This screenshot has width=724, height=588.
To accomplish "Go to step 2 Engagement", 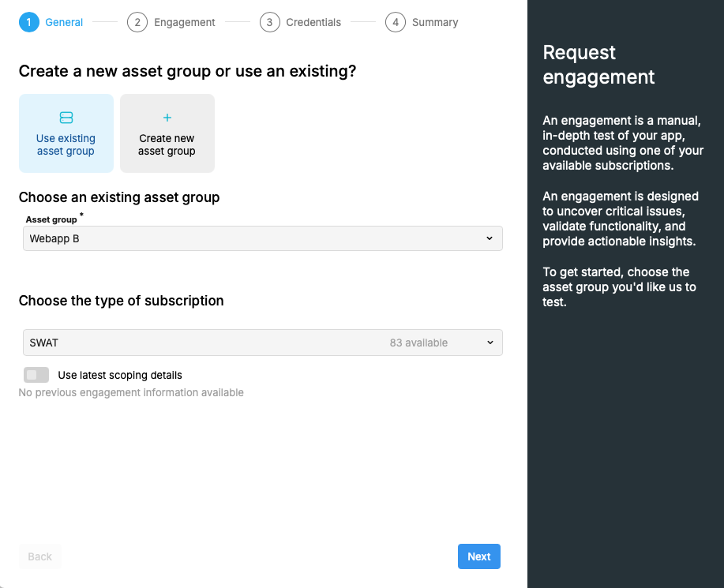I will click(171, 22).
